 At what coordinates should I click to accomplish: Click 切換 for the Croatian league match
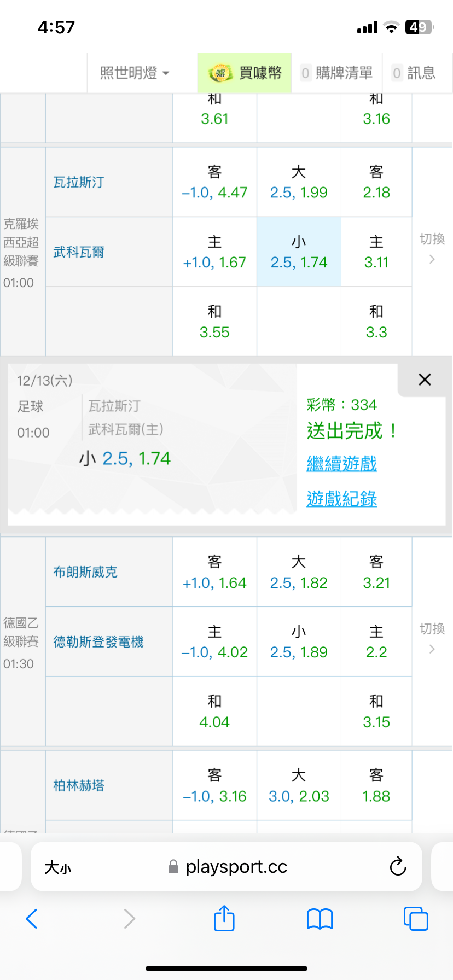[x=432, y=248]
